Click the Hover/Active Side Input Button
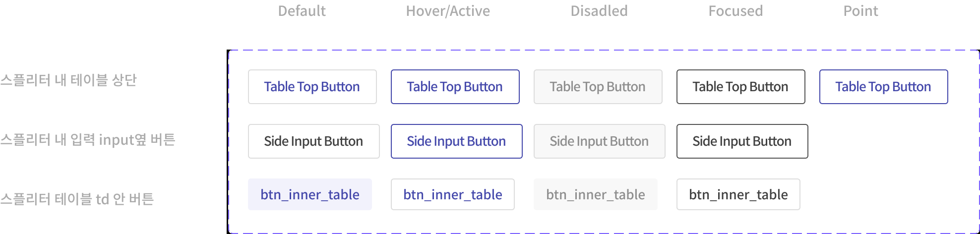This screenshot has width=980, height=234. 457,141
